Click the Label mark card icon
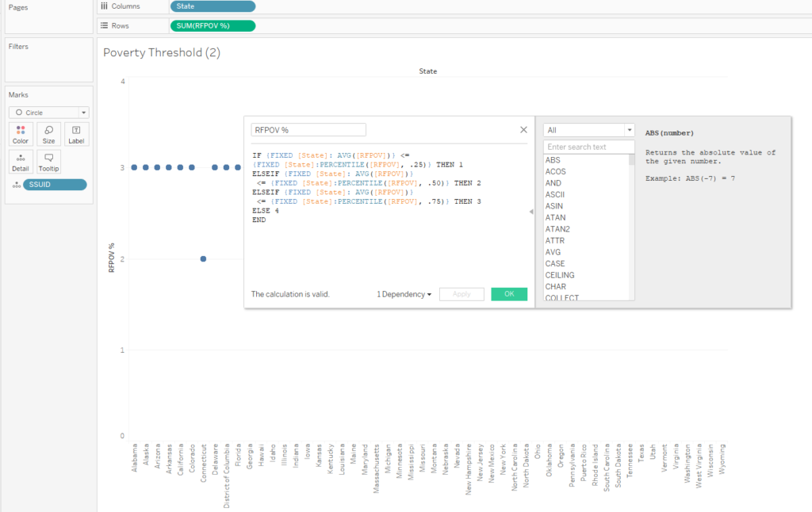The image size is (812, 512). tap(76, 134)
